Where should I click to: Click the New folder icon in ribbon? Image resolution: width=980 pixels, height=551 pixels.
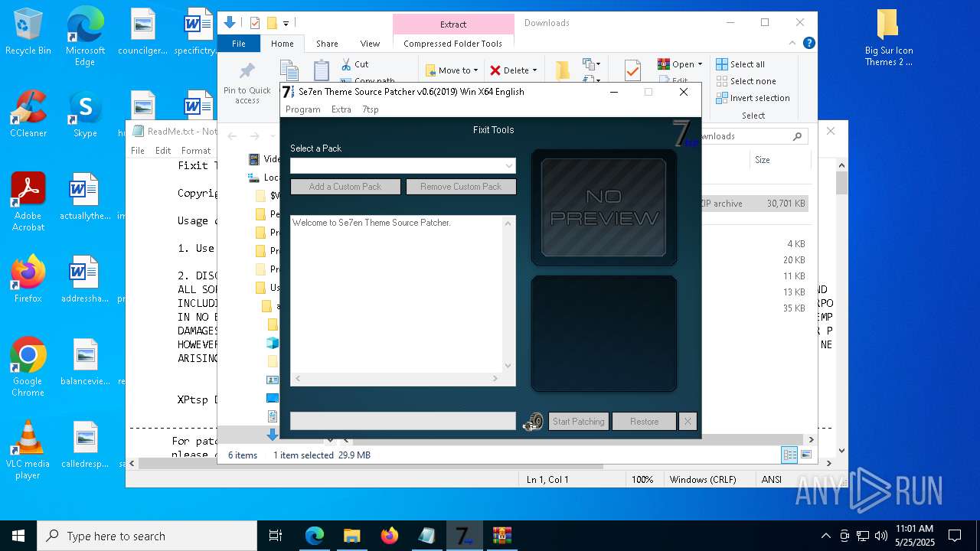563,70
